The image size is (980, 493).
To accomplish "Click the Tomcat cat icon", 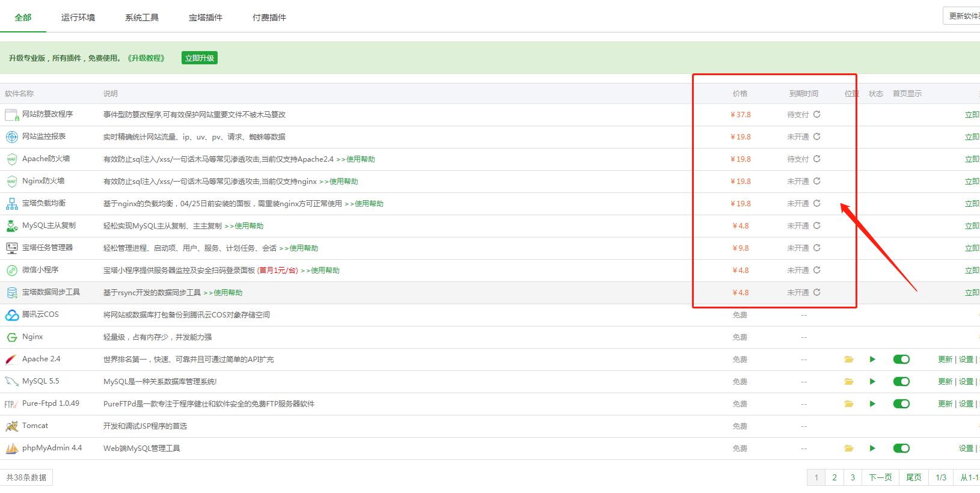I will pyautogui.click(x=11, y=426).
